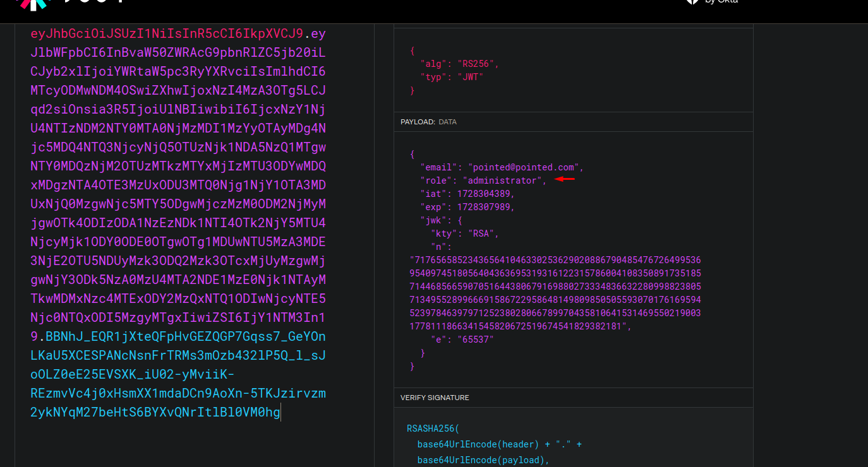
Task: Click the signature line beginning REzmvVc4j0xHsmXX1mda
Action: coord(178,393)
